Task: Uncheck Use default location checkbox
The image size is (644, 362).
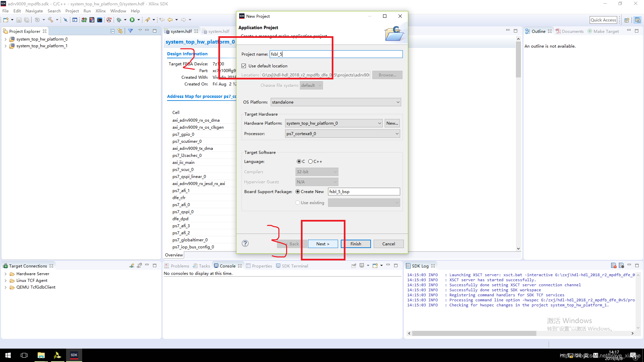Action: tap(244, 66)
